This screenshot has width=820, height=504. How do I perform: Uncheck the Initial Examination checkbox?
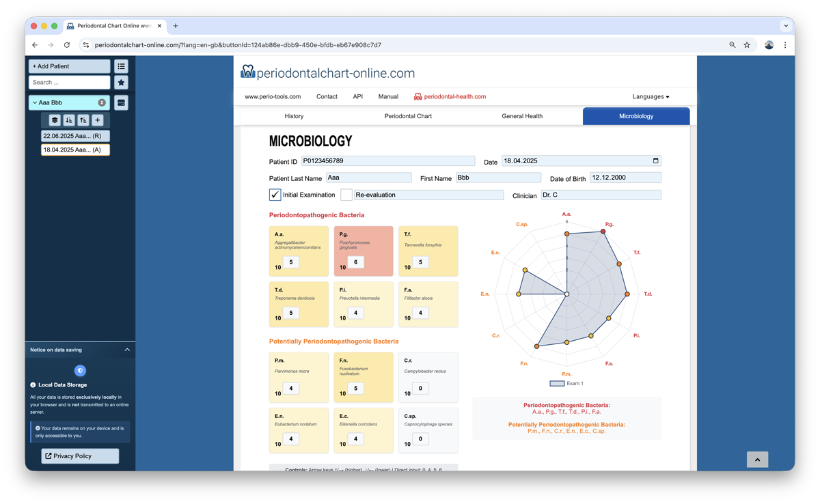pyautogui.click(x=275, y=195)
